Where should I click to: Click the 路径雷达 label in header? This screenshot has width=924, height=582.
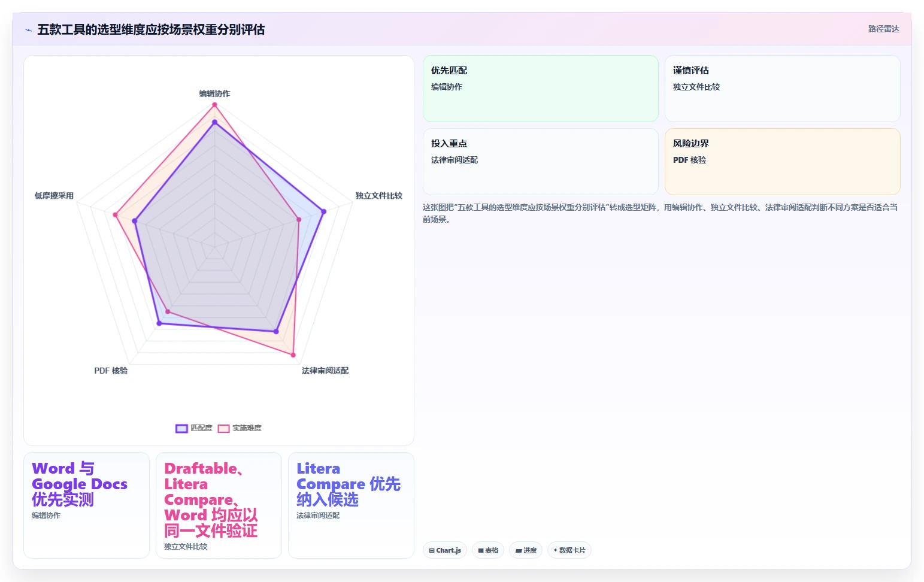coord(883,29)
